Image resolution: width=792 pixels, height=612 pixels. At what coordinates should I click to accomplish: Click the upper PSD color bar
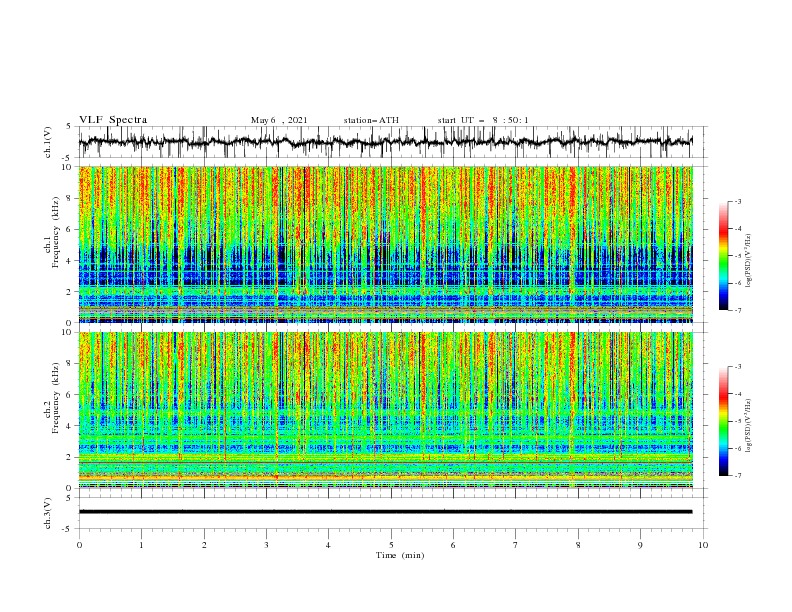coord(724,256)
